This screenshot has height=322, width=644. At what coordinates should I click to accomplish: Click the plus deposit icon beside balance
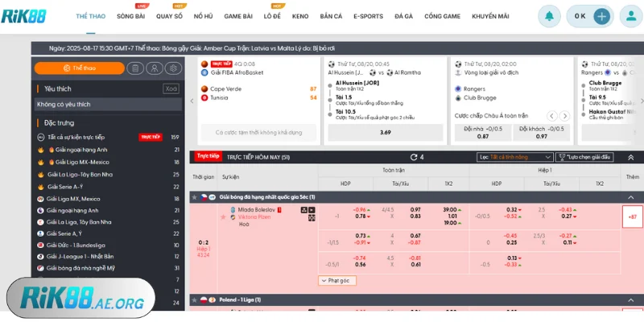point(601,16)
